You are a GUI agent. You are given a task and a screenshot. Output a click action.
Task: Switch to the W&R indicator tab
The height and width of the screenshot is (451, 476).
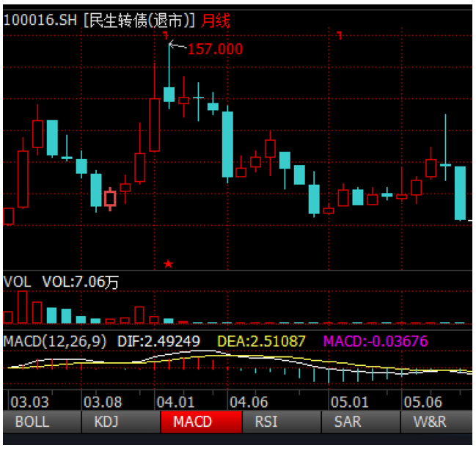click(x=436, y=422)
